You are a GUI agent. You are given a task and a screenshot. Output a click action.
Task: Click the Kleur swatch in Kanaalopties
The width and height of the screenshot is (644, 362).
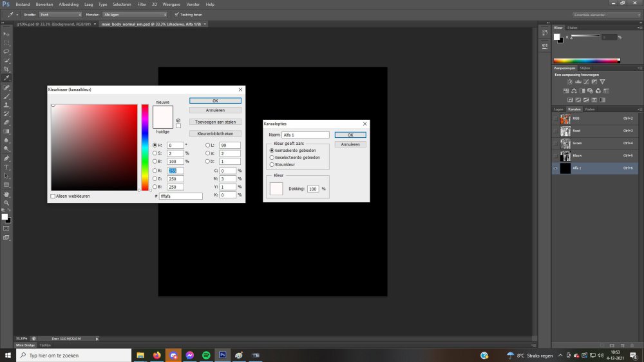276,189
